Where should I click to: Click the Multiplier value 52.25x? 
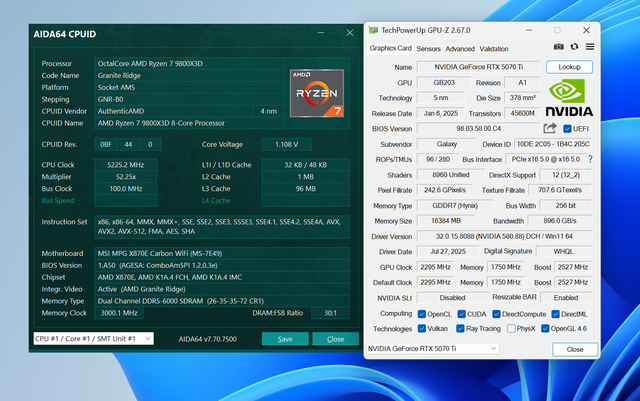point(126,177)
